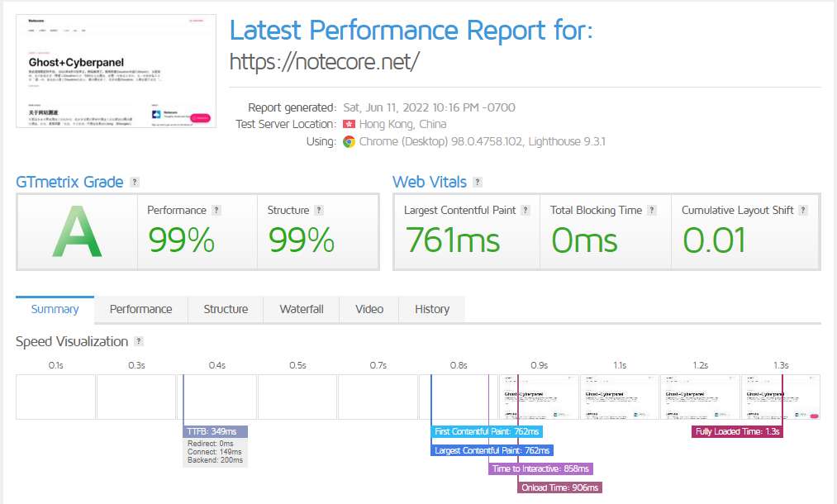
Task: Go to the History tab
Action: coord(432,309)
